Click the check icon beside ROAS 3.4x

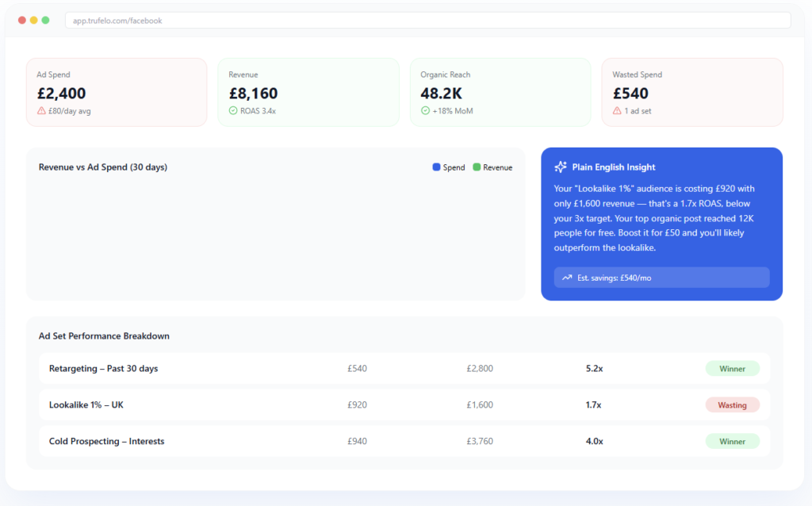[x=233, y=111]
